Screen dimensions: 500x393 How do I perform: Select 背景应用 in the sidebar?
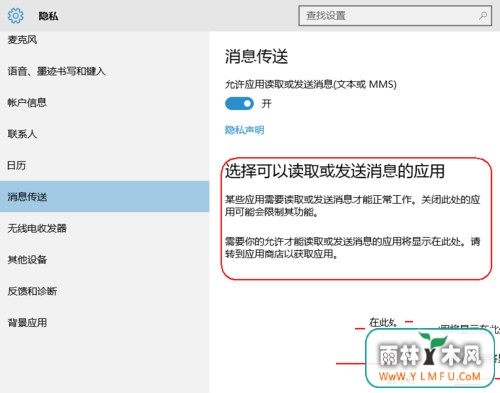(27, 322)
